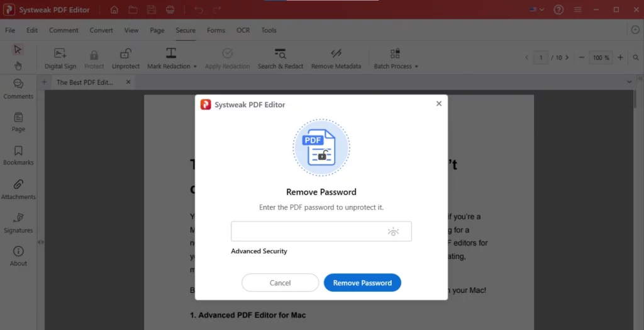Click the Remove Password button

[x=362, y=283]
